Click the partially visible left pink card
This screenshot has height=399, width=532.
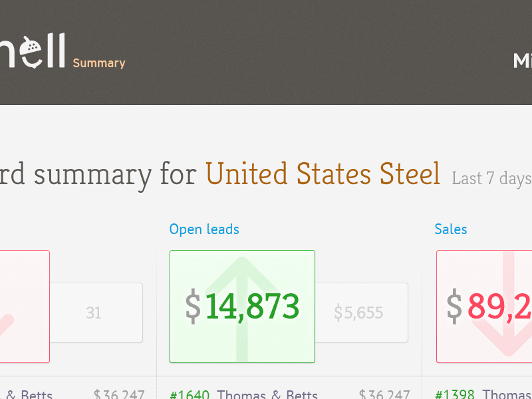pyautogui.click(x=25, y=307)
